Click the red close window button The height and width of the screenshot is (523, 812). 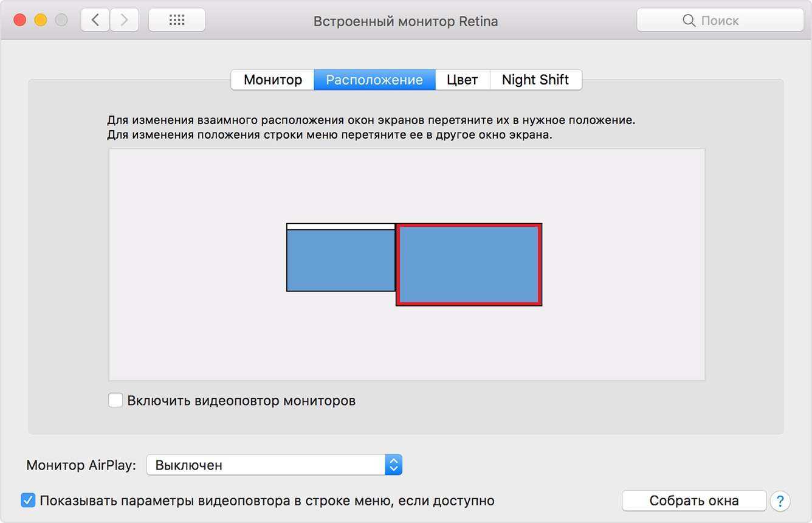[x=20, y=20]
